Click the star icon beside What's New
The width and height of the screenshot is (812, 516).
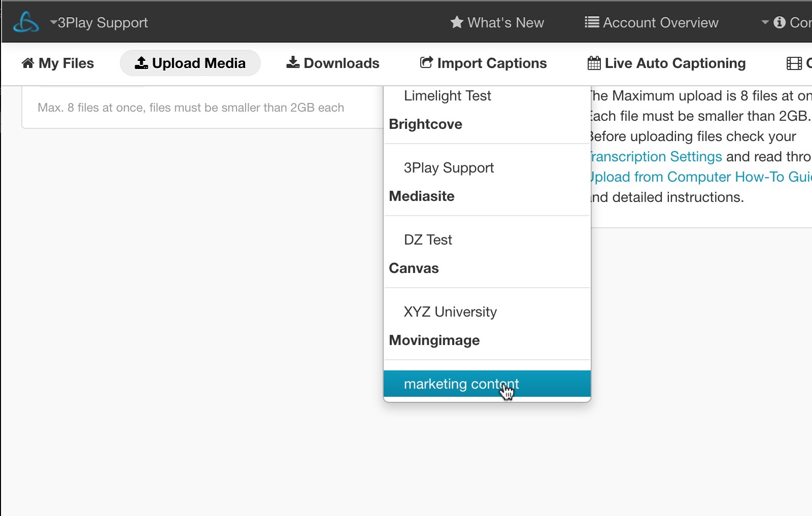(457, 22)
